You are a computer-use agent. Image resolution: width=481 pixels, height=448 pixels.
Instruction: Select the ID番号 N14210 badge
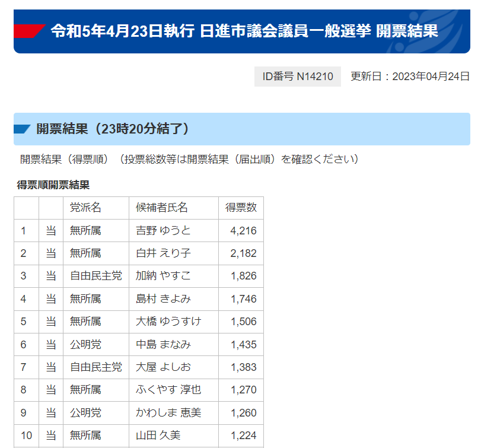(x=298, y=77)
